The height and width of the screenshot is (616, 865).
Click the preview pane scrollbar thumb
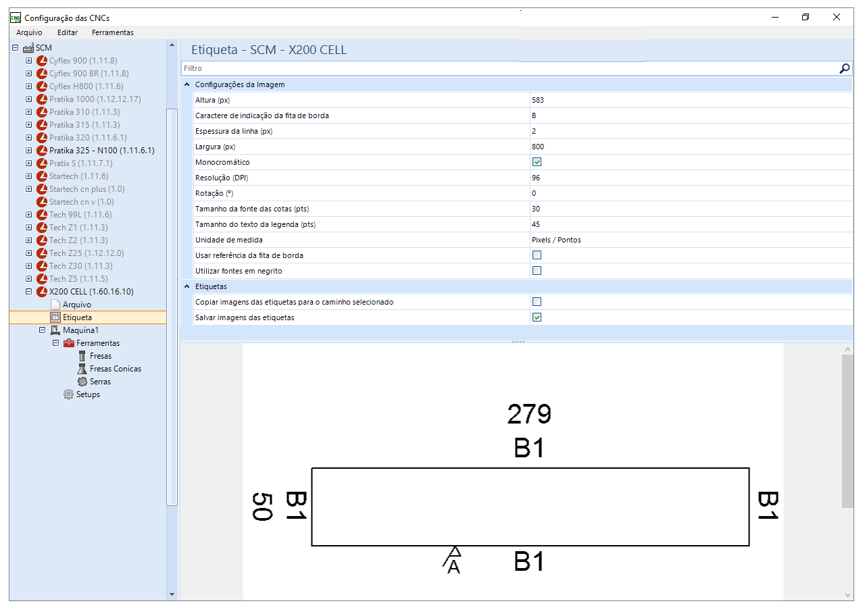847,431
